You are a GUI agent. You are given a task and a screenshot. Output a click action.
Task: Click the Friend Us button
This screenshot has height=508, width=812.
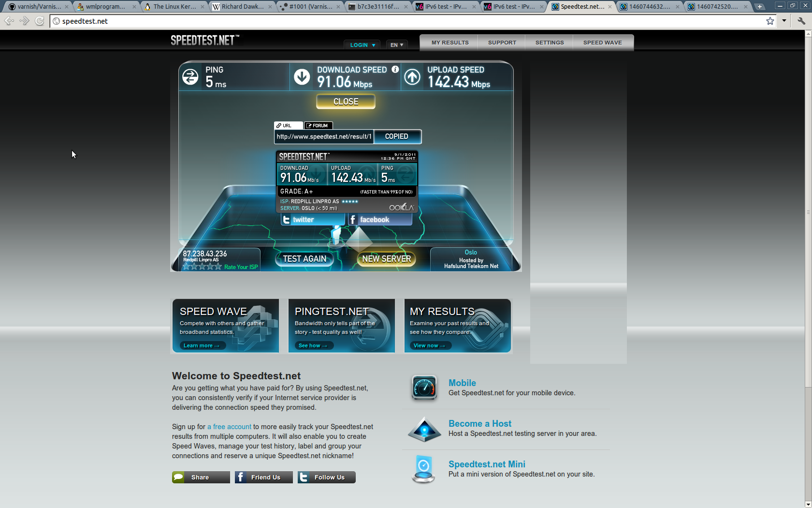264,477
